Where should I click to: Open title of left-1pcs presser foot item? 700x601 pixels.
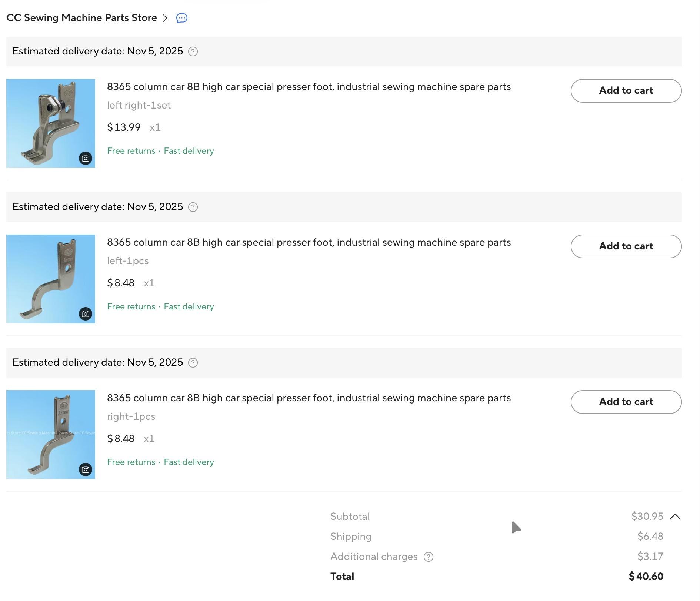(309, 243)
